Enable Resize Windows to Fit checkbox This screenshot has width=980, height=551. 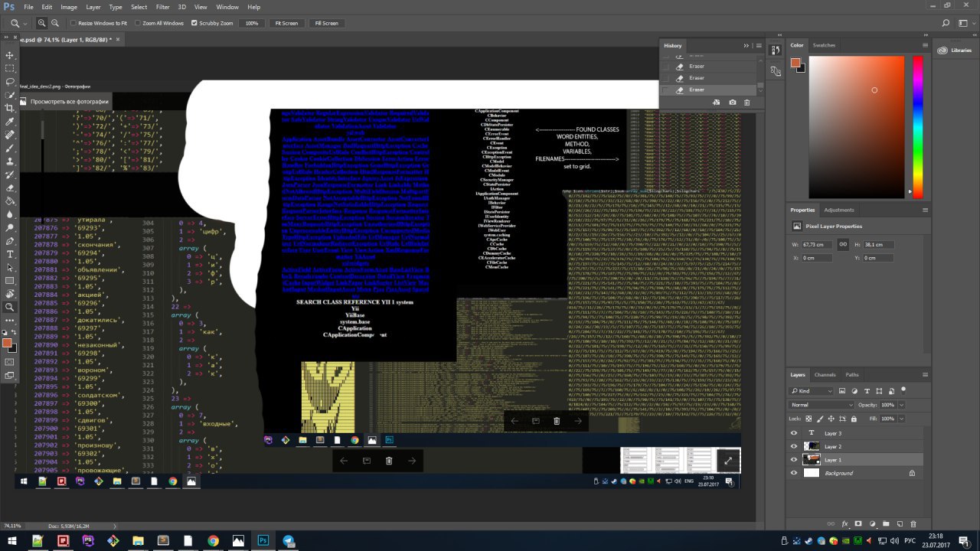[73, 23]
